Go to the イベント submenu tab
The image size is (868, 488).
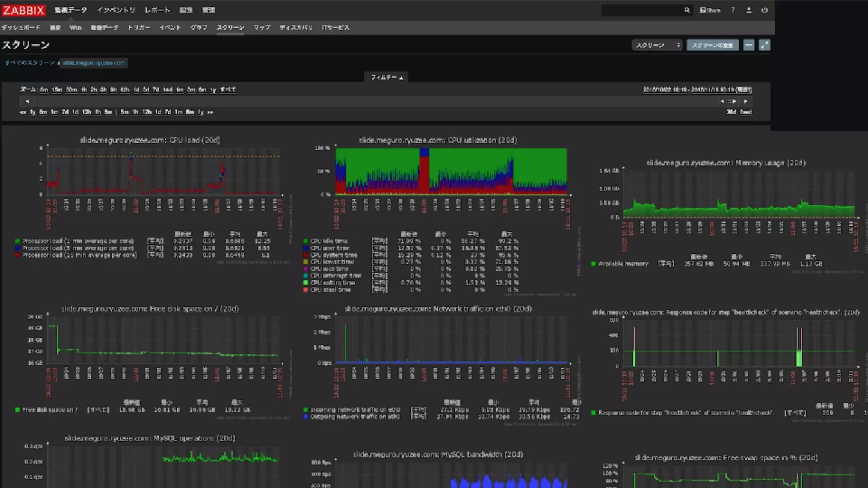[170, 28]
